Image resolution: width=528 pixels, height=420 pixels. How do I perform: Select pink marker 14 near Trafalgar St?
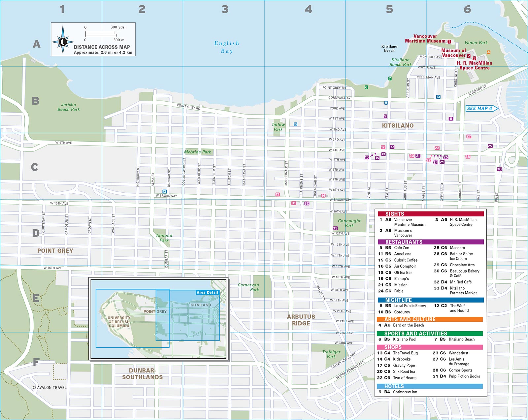(323, 196)
